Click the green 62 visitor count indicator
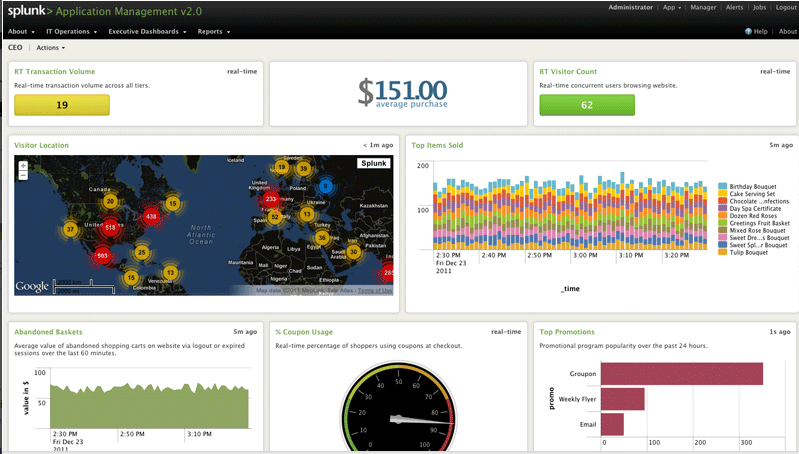This screenshot has width=799, height=454. point(587,105)
